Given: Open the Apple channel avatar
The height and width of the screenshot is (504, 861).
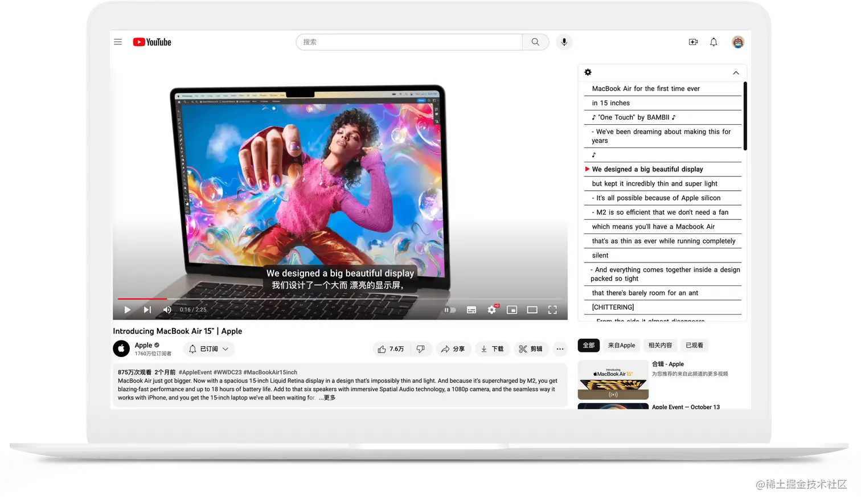Looking at the screenshot, I should point(121,349).
